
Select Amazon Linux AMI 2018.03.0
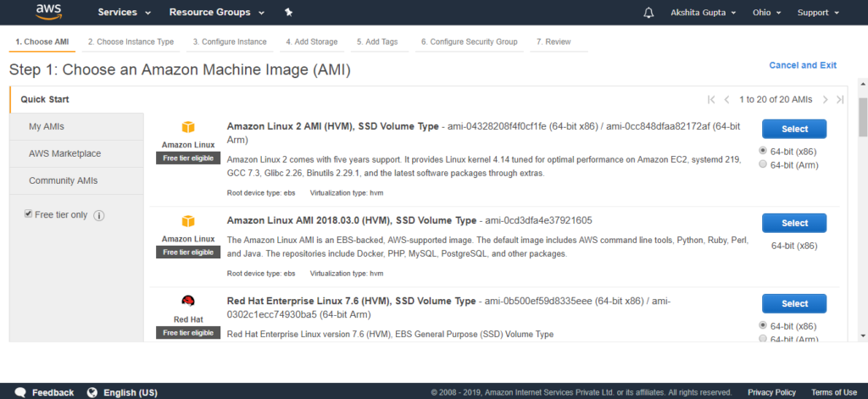(x=794, y=223)
